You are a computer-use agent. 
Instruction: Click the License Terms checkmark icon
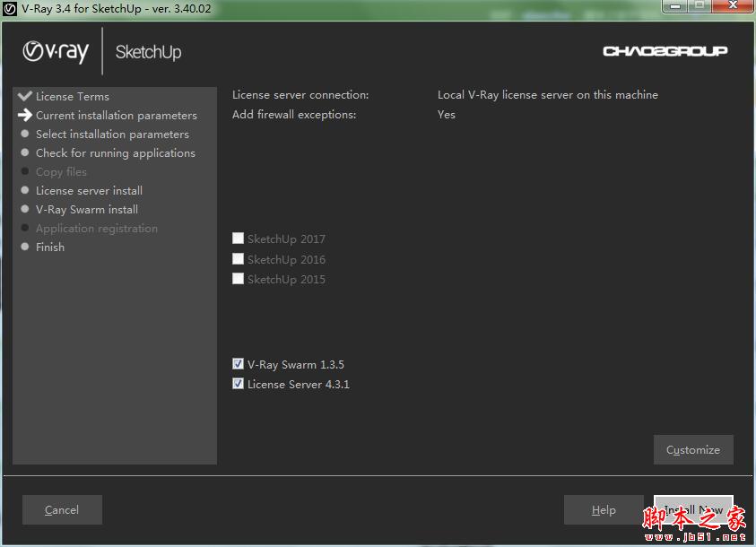(x=24, y=96)
